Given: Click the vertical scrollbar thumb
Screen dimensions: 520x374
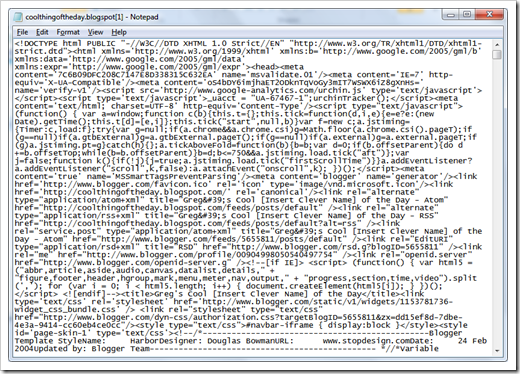Looking at the screenshot, I should click(497, 55).
